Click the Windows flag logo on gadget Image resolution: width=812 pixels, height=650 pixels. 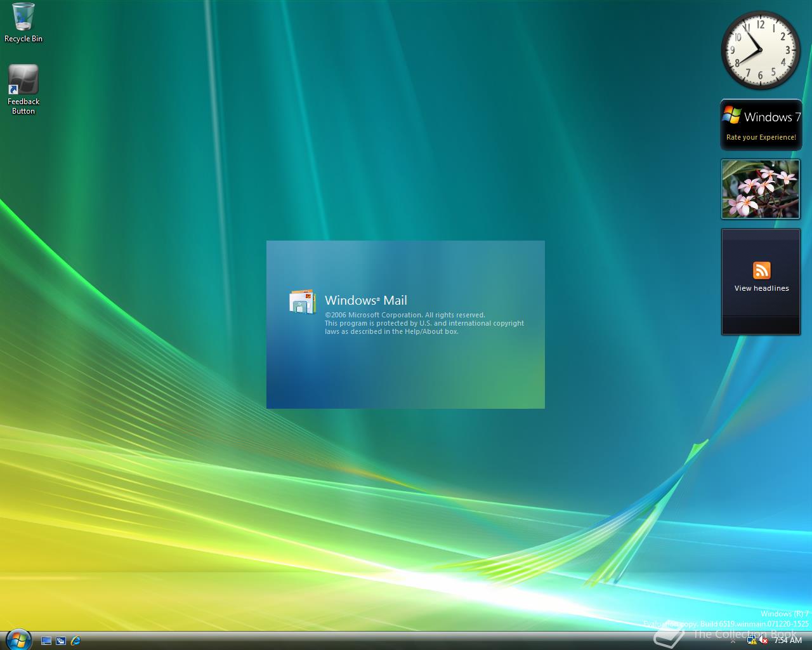click(x=732, y=116)
